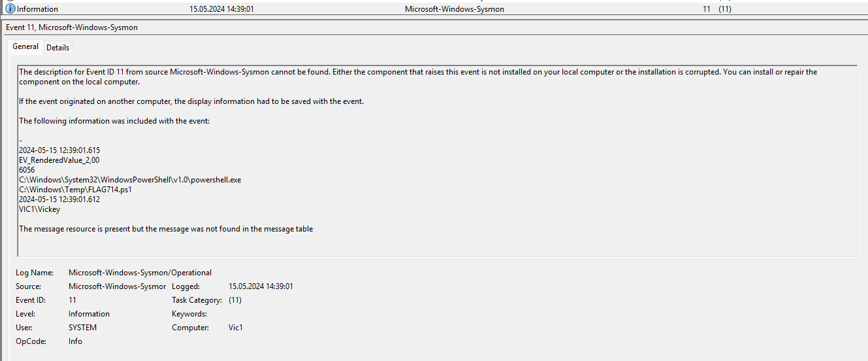Click the Level field value Information
This screenshot has height=361, width=868.
89,314
